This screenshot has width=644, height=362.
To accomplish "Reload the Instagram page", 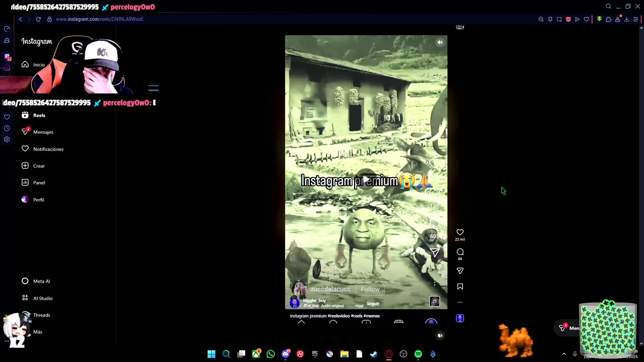I will 38,19.
